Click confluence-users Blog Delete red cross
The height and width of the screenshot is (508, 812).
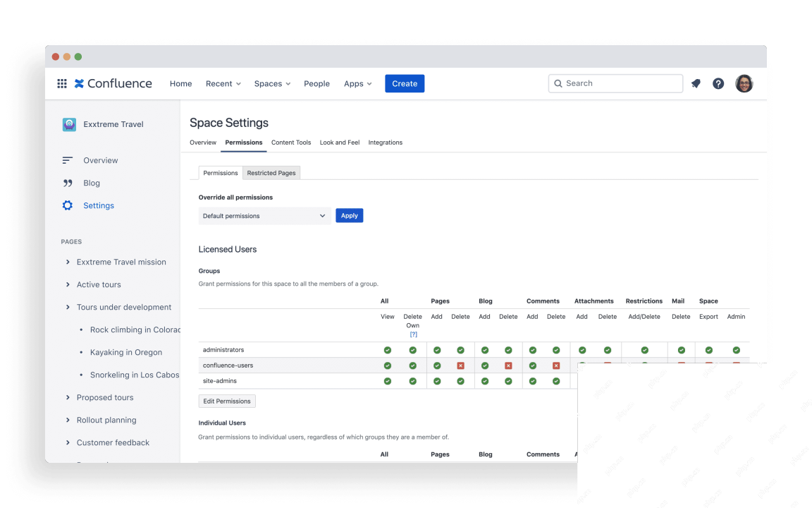click(x=508, y=365)
